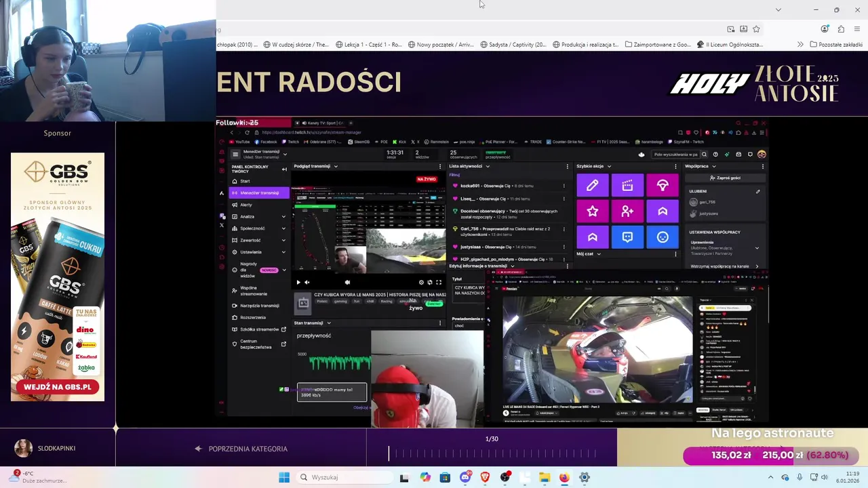Image resolution: width=868 pixels, height=488 pixels.
Task: Expand the 'Uprawnienia' collaboration setting
Action: (757, 247)
